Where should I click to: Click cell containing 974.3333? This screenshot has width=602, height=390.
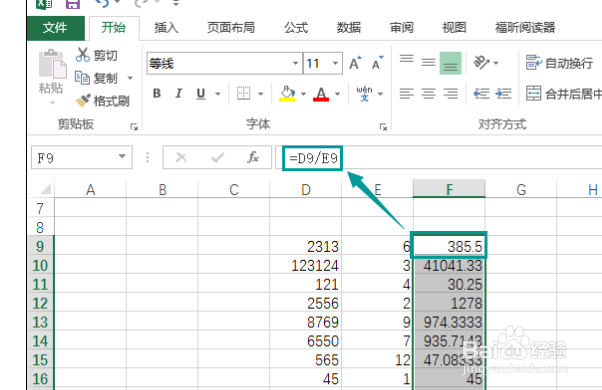tap(450, 322)
